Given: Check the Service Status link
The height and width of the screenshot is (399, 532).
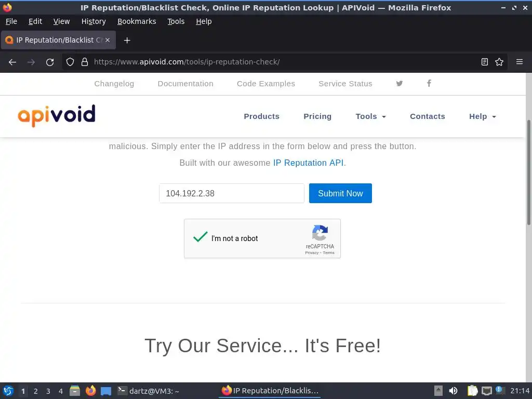Looking at the screenshot, I should [345, 84].
